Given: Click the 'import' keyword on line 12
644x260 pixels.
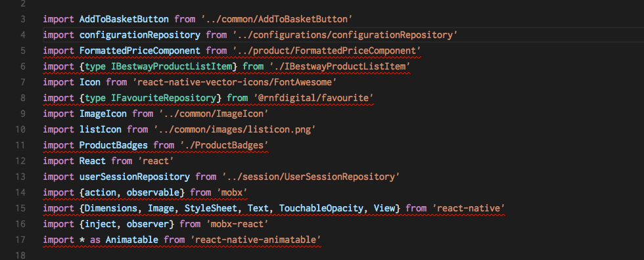Looking at the screenshot, I should 58,161.
